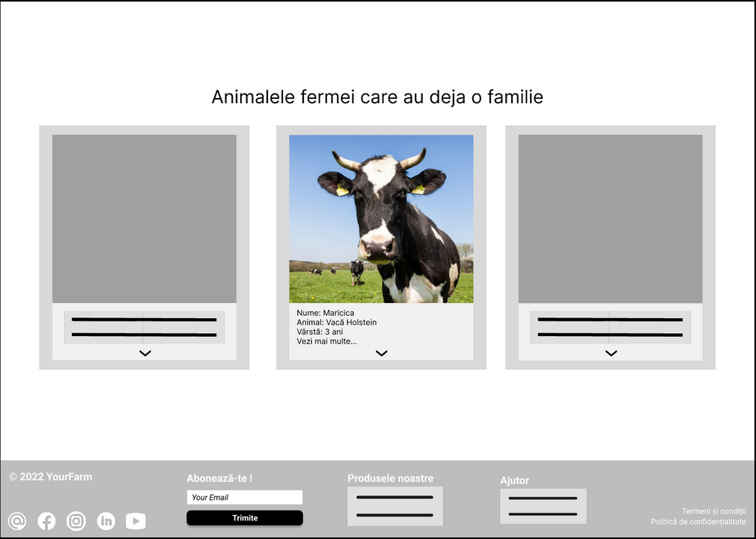Image resolution: width=756 pixels, height=539 pixels.
Task: Click the Your Email input field
Action: (244, 497)
